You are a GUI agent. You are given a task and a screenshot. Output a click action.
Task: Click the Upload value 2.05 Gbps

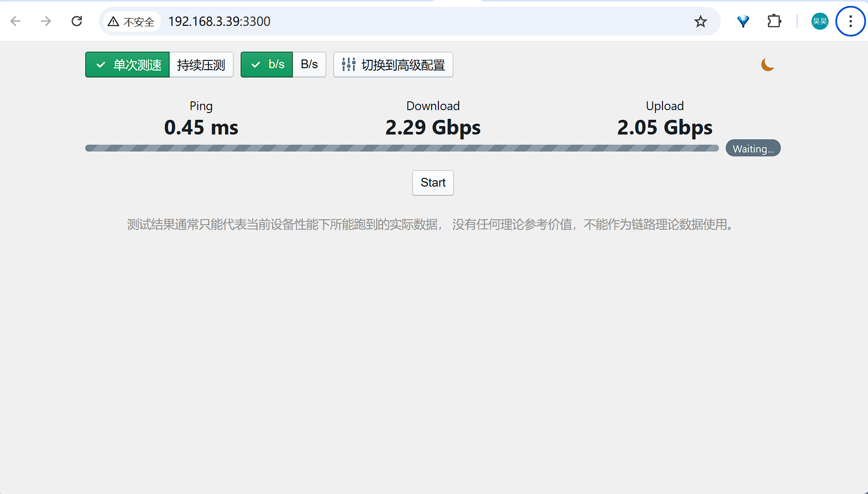(665, 128)
